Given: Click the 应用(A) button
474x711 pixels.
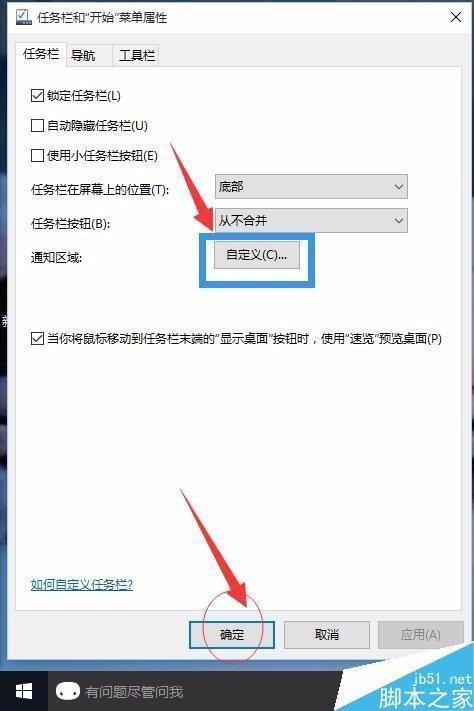Looking at the screenshot, I should [x=420, y=634].
